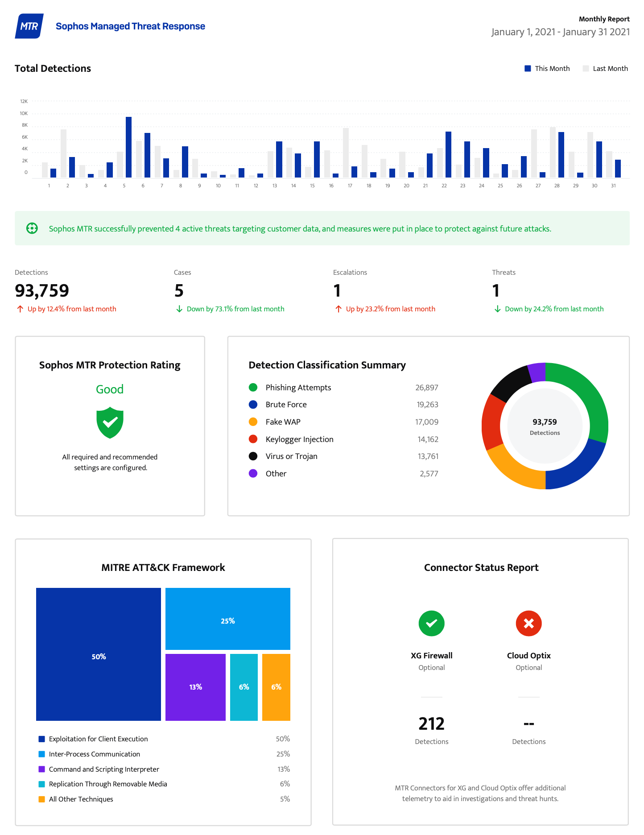Click the This Month legend swatch

528,68
